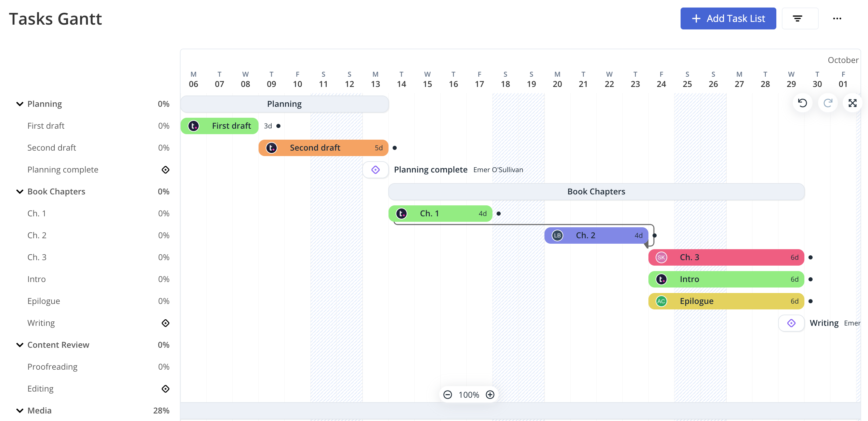The width and height of the screenshot is (868, 421).
Task: Open the ellipsis overflow menu
Action: pos(837,18)
